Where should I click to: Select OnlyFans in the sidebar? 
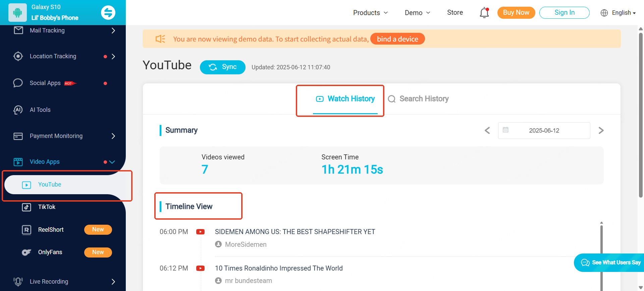pyautogui.click(x=50, y=252)
